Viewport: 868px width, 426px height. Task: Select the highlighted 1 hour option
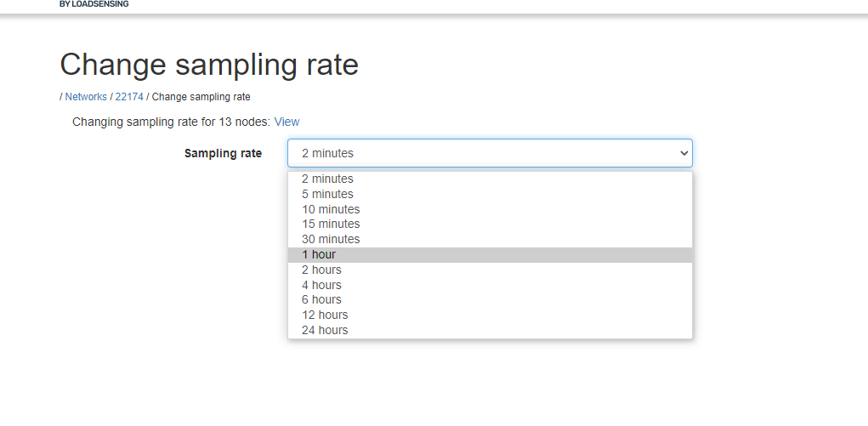coord(490,255)
